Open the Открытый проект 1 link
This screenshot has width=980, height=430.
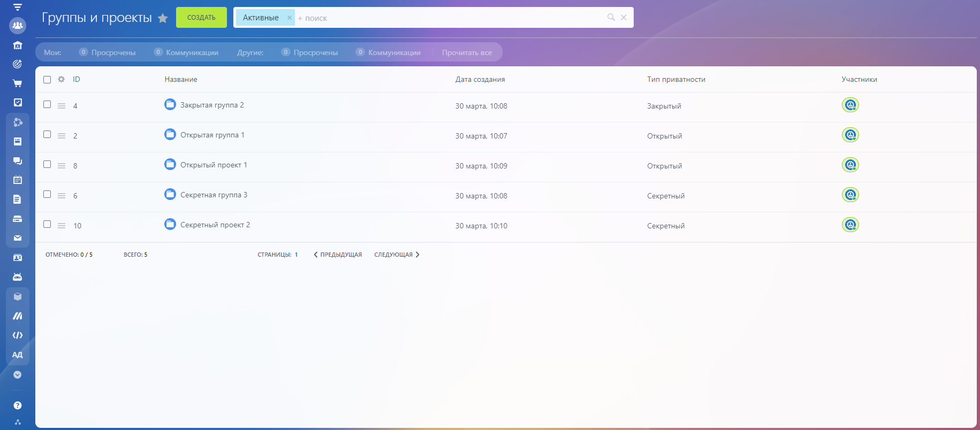click(214, 165)
